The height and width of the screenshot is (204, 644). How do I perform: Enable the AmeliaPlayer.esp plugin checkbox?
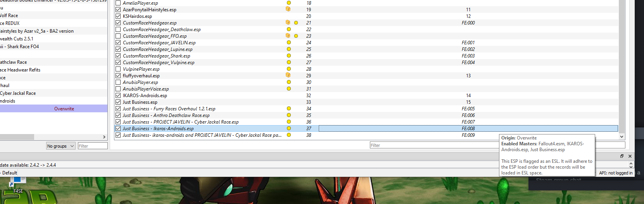click(x=118, y=3)
